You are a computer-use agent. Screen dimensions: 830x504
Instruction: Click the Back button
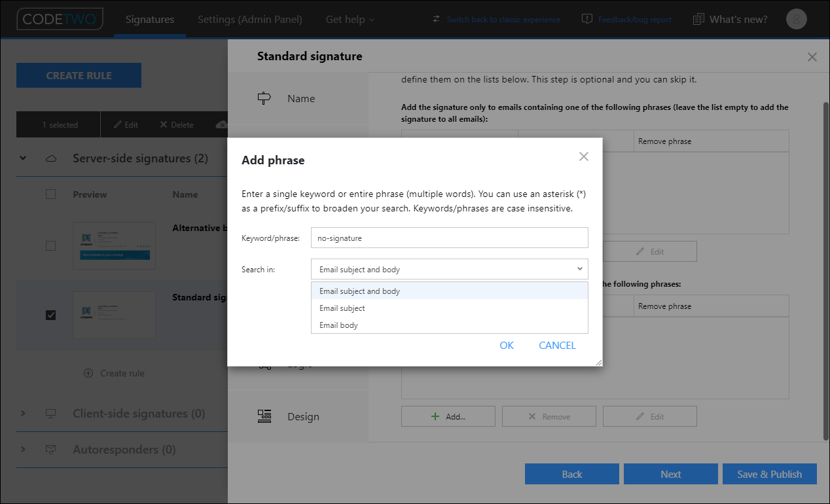(x=572, y=474)
